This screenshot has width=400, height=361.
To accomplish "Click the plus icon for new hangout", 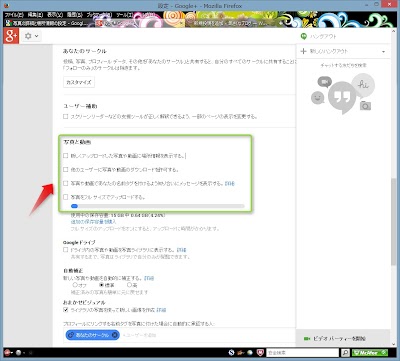I will click(303, 51).
